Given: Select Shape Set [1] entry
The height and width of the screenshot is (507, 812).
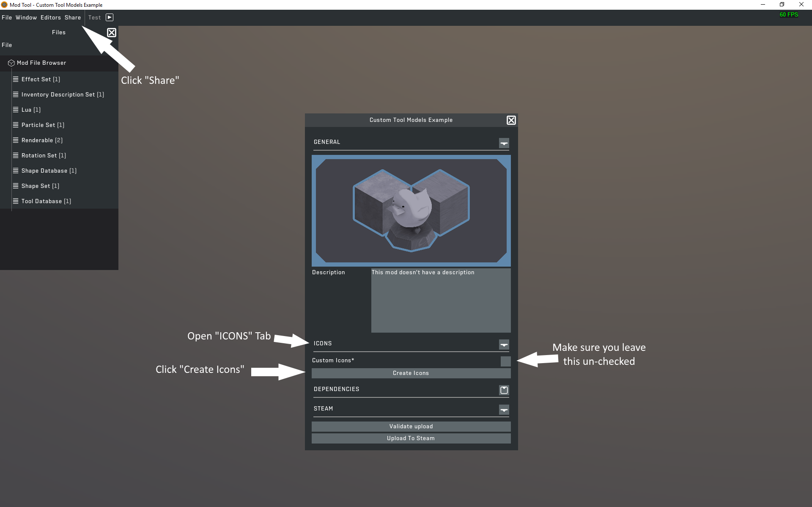Looking at the screenshot, I should [40, 186].
